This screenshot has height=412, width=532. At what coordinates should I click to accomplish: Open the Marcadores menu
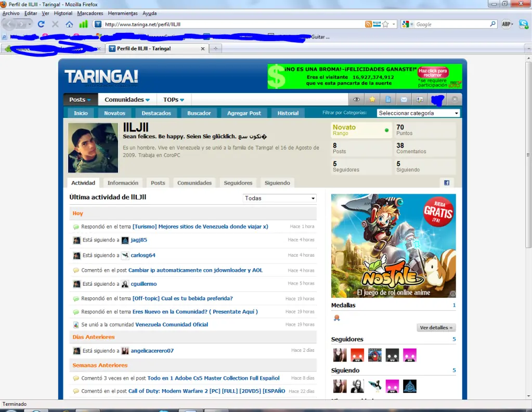click(x=90, y=13)
